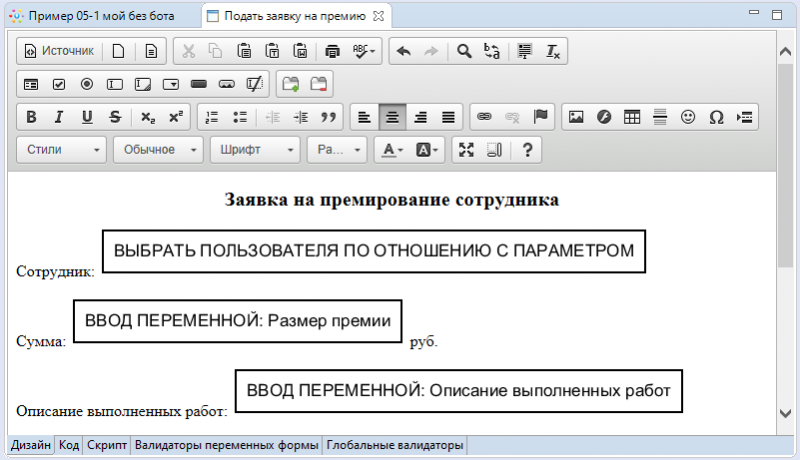Image resolution: width=800 pixels, height=460 pixels.
Task: Click the Print icon
Action: 333,51
